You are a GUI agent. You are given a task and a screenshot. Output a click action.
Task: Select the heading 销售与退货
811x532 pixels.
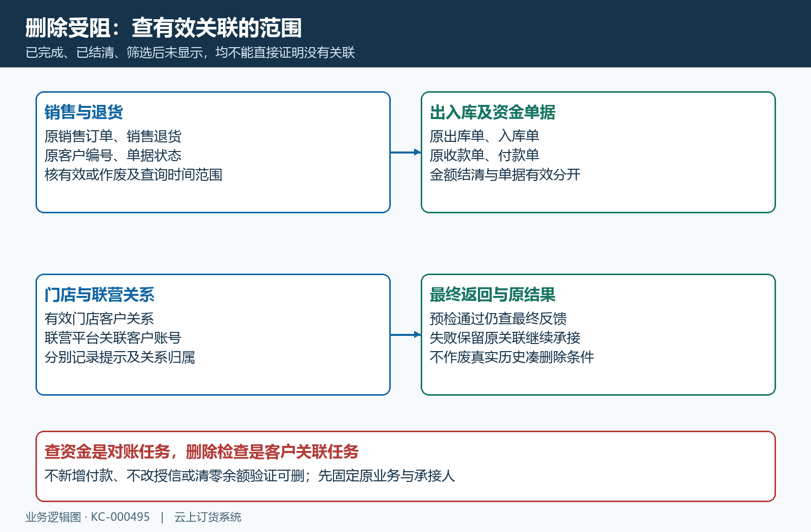point(84,112)
